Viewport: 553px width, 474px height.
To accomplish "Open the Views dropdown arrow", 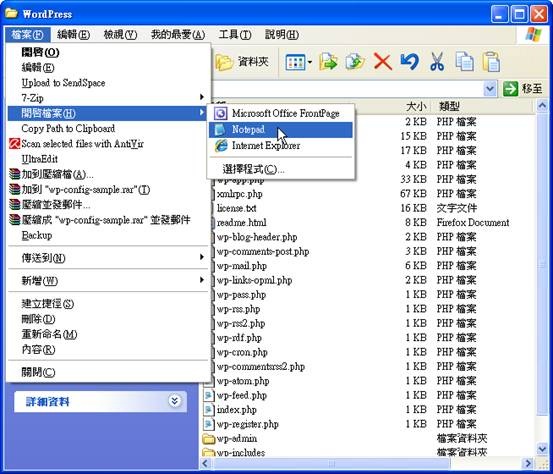I will pyautogui.click(x=310, y=63).
